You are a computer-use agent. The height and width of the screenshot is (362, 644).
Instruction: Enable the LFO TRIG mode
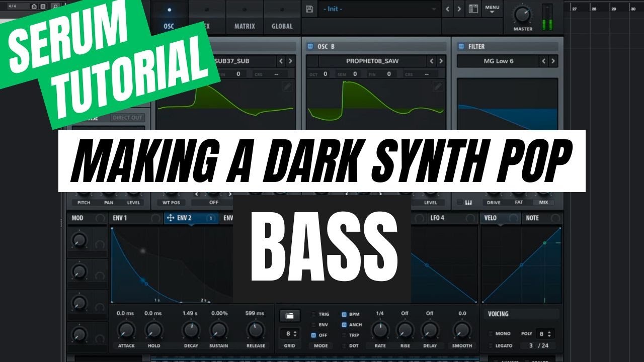[313, 314]
